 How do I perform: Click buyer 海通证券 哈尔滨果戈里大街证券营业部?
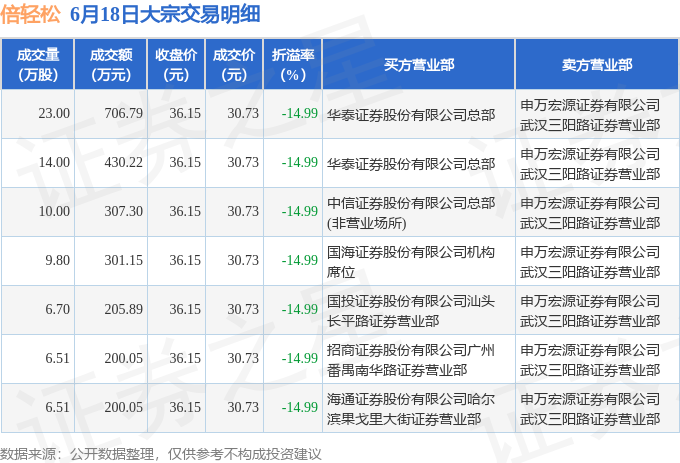coord(411,409)
